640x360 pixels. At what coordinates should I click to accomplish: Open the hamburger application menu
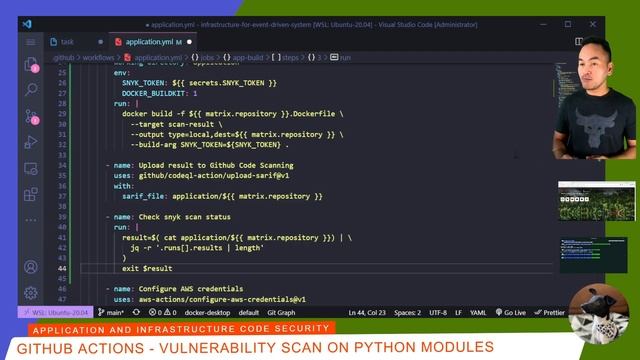[31, 42]
